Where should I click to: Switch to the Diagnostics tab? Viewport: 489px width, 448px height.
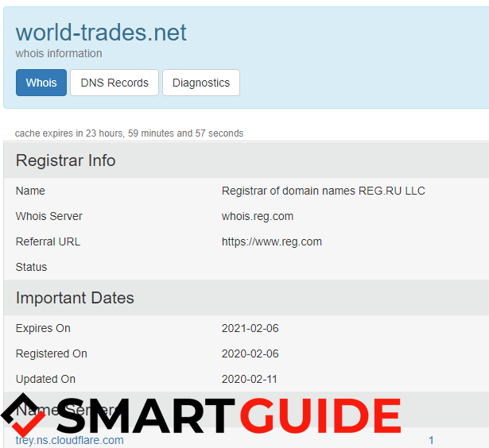[x=201, y=83]
